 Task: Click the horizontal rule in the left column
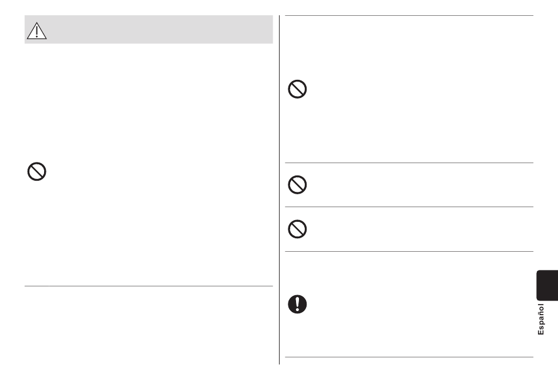pos(149,286)
